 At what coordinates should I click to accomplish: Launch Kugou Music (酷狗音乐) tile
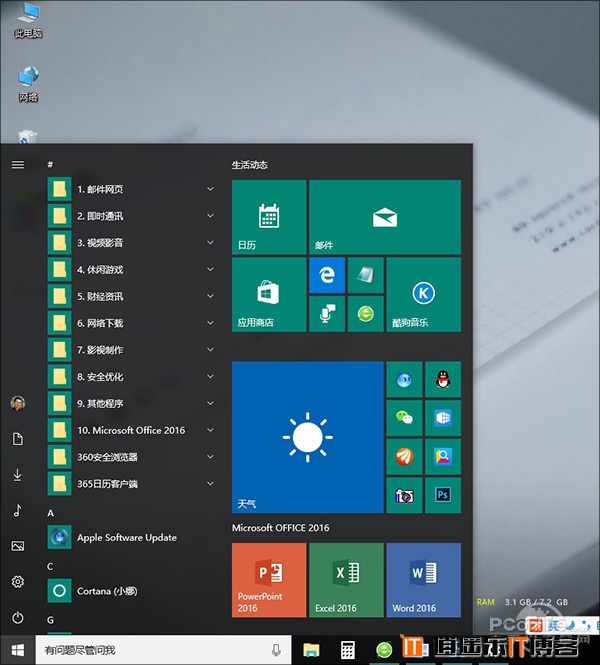coord(424,294)
